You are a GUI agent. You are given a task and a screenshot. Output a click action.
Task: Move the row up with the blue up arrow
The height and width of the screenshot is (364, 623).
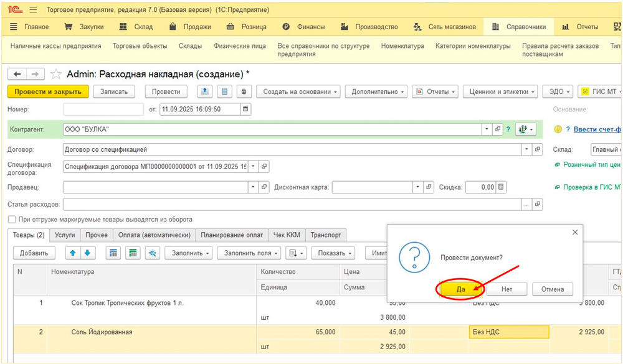point(72,253)
